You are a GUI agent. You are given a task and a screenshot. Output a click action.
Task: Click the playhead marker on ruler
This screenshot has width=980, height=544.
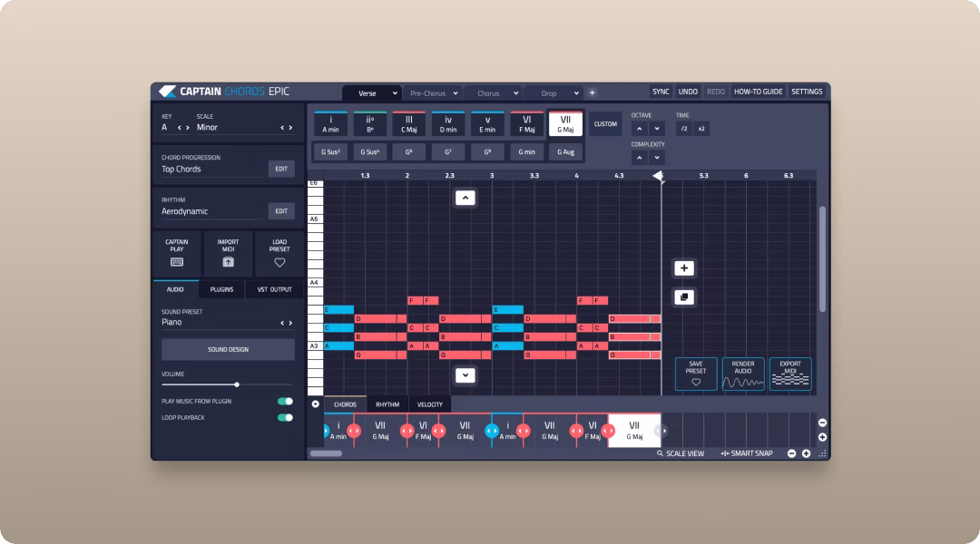(658, 176)
